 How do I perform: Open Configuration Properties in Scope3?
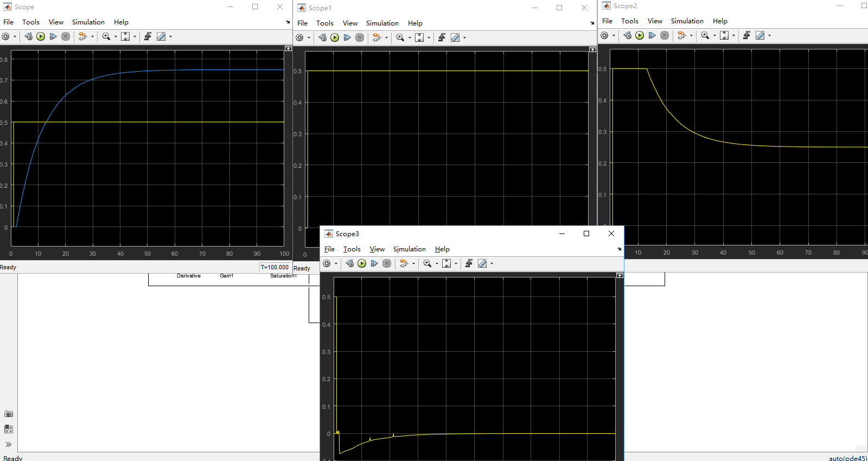tap(327, 263)
